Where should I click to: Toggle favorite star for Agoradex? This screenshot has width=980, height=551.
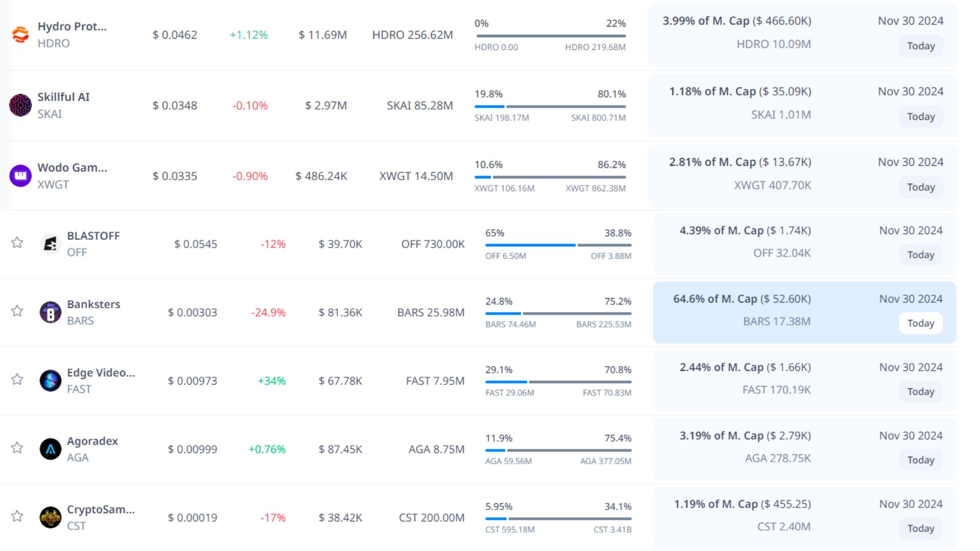pos(17,447)
